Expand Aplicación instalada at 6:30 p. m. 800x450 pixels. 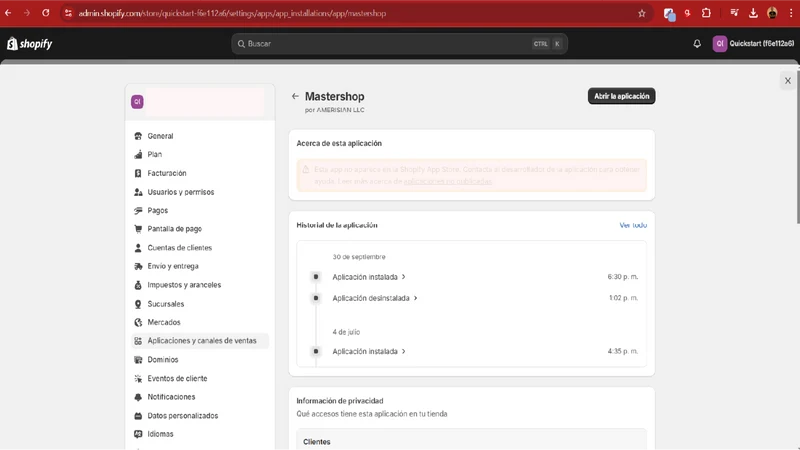(369, 277)
